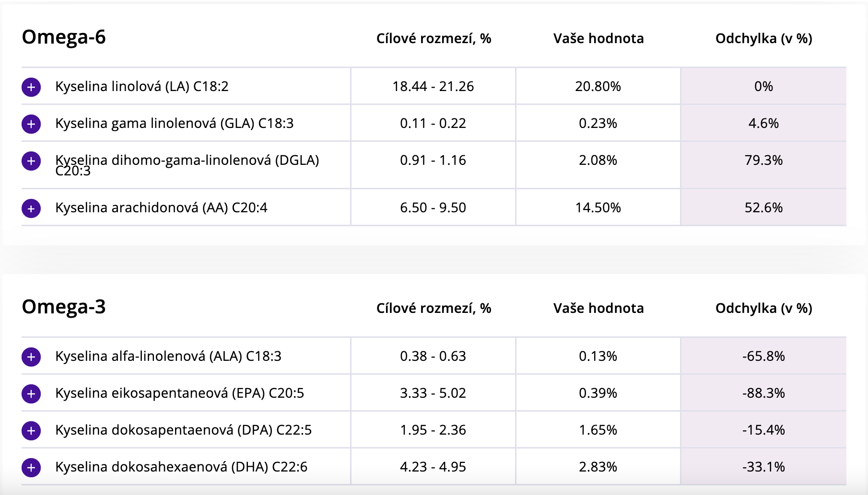Click the 18.44 - 21.26 target range

pos(433,86)
